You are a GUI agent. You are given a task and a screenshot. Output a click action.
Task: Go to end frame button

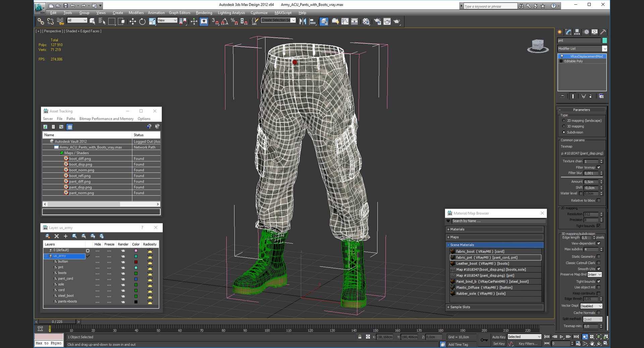[x=576, y=337]
